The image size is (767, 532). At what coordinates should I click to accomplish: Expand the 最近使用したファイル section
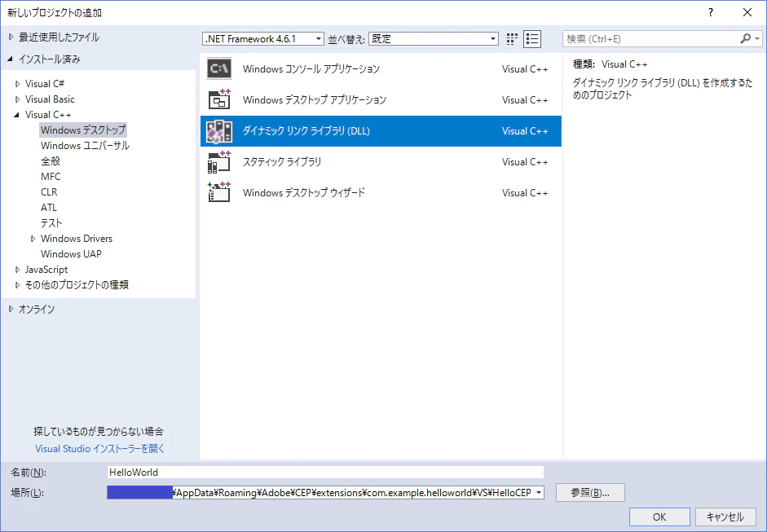coord(11,37)
